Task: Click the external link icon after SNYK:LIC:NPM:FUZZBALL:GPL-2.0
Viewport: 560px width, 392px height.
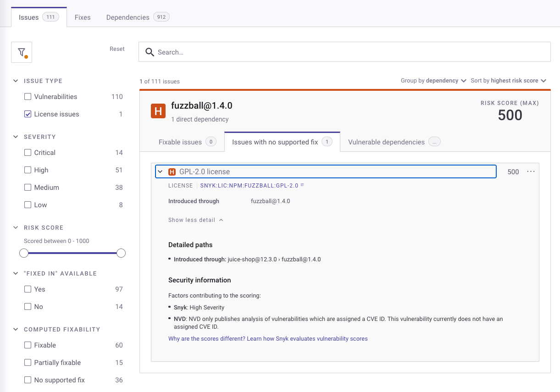Action: [302, 186]
